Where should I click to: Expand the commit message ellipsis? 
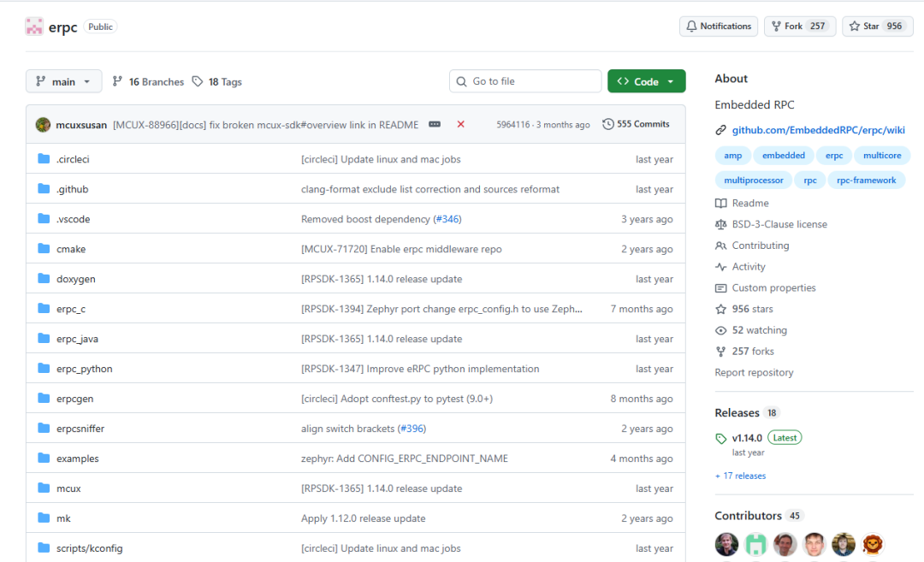(435, 124)
